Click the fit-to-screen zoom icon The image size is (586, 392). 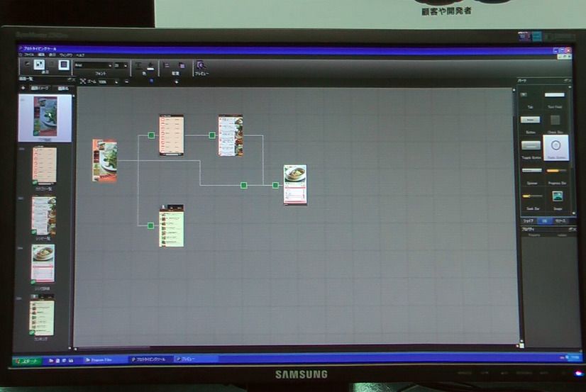point(83,81)
